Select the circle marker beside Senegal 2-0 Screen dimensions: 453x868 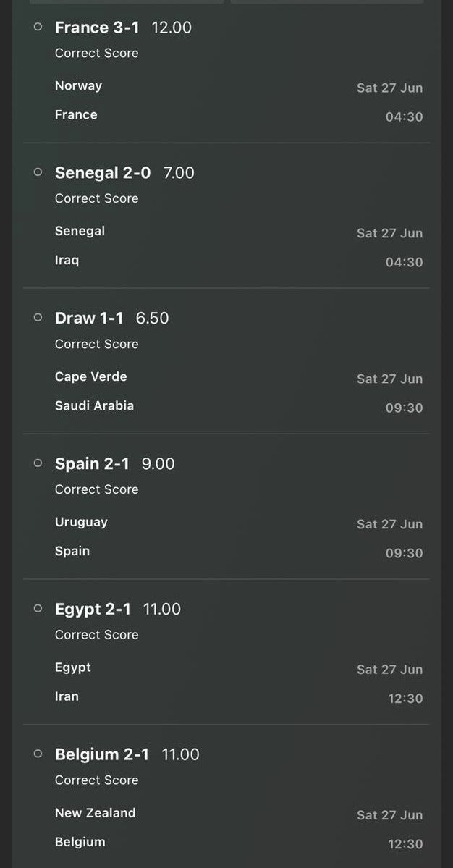(38, 172)
